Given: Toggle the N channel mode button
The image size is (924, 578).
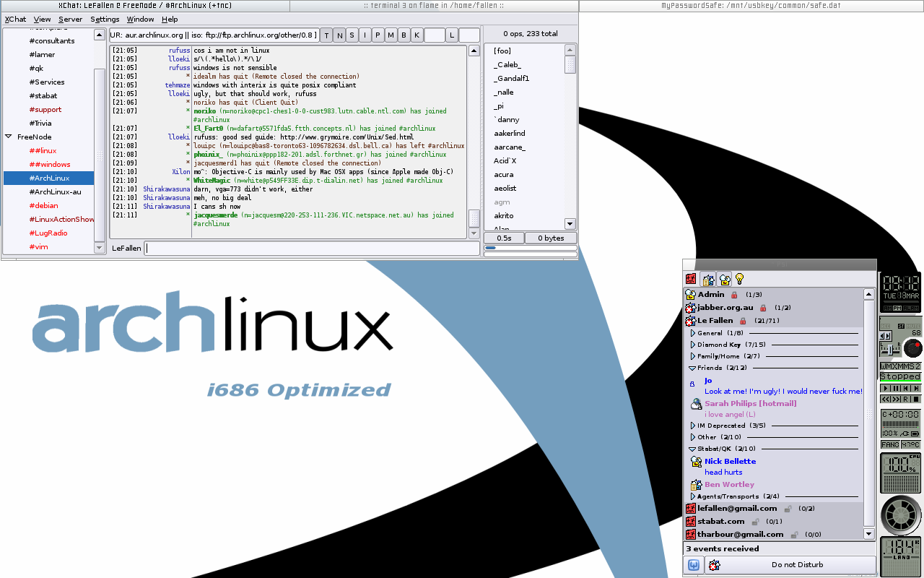Looking at the screenshot, I should 339,35.
